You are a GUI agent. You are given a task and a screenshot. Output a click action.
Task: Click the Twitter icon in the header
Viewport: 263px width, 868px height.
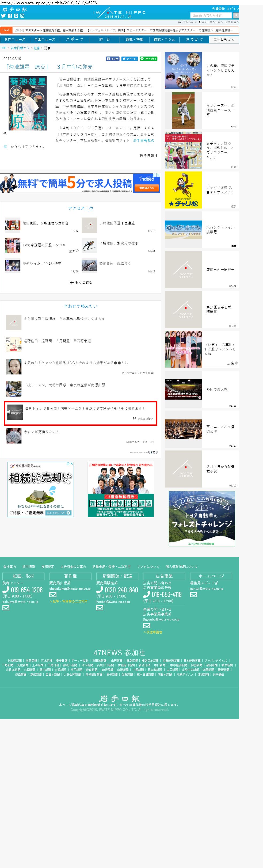tap(3, 16)
